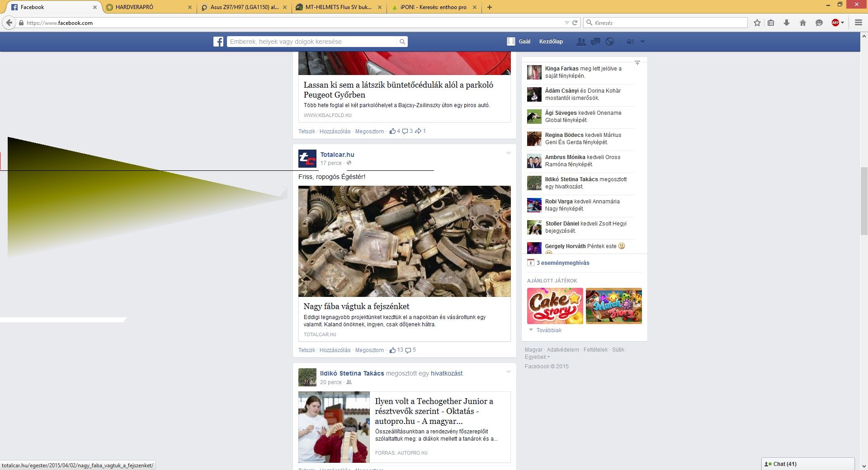Open friend requests icon in Facebook header
Viewport: 868px width, 470px height.
tap(581, 42)
